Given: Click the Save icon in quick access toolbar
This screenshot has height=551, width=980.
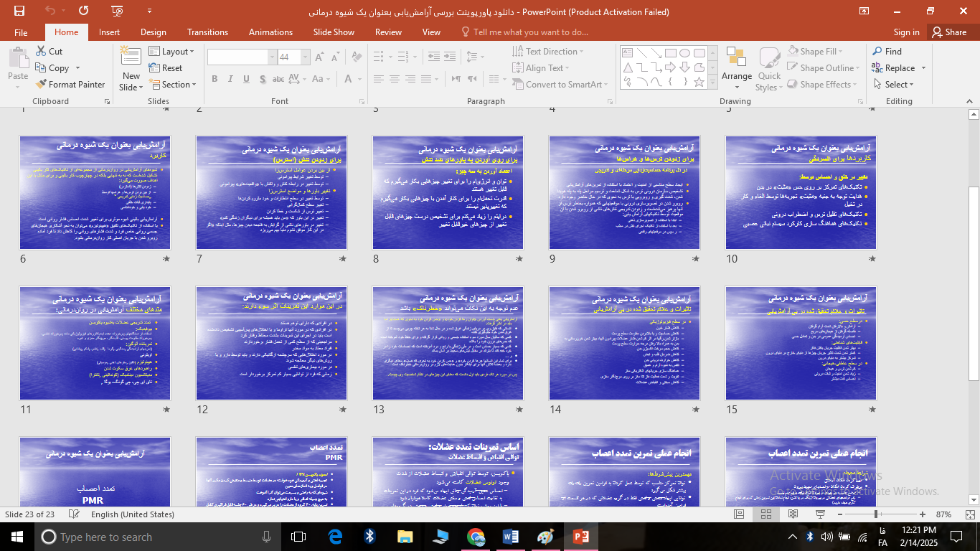Looking at the screenshot, I should (x=19, y=11).
